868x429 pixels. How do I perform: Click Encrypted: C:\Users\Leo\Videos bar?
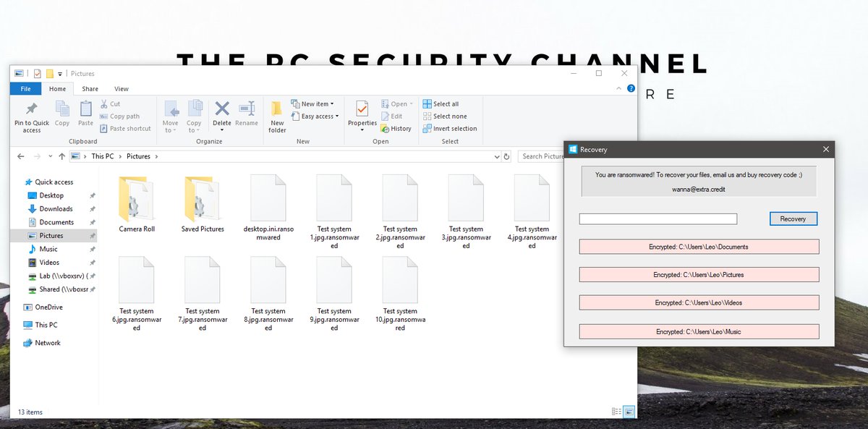[699, 302]
